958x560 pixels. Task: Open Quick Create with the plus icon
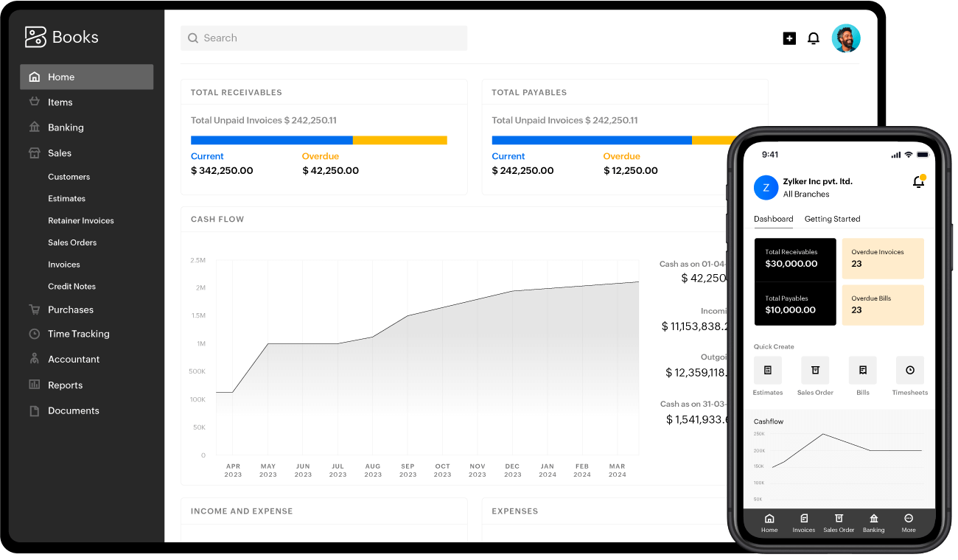coord(789,38)
